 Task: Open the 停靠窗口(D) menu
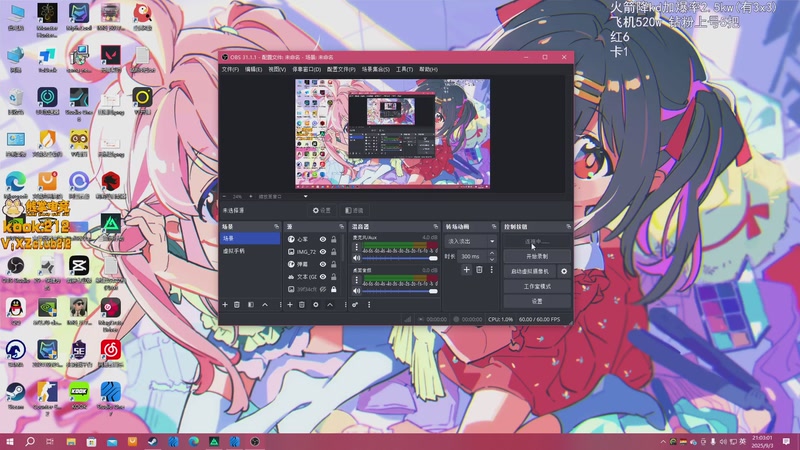point(306,69)
